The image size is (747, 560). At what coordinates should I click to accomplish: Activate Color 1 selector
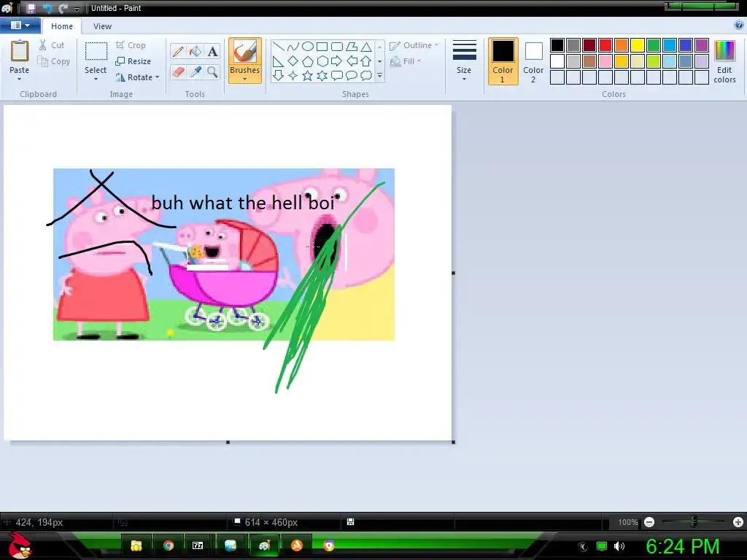click(503, 61)
